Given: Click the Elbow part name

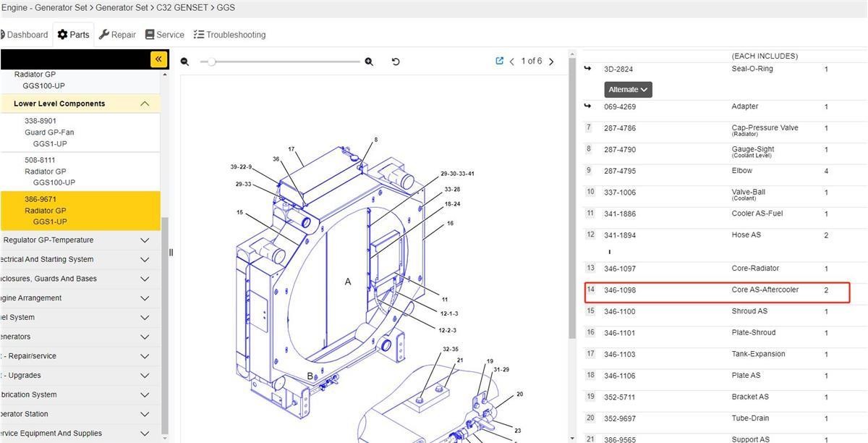Looking at the screenshot, I should click(742, 171).
